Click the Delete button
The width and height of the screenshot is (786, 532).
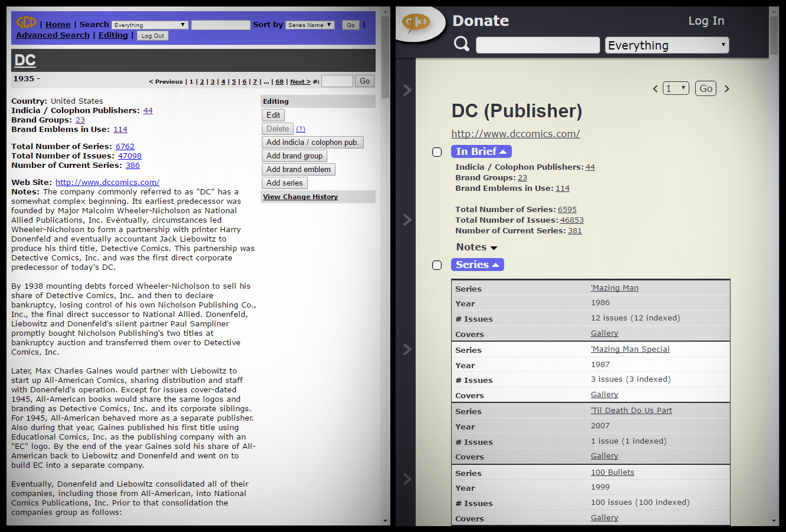coord(278,129)
